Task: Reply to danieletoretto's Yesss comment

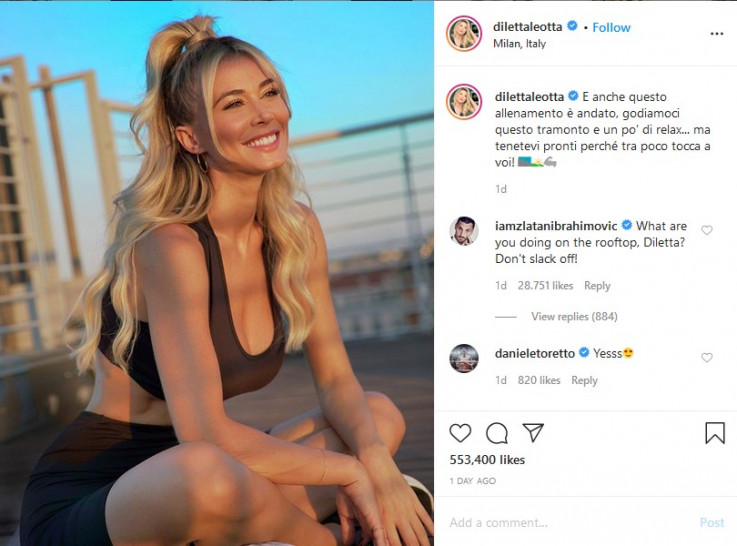Action: pos(584,380)
